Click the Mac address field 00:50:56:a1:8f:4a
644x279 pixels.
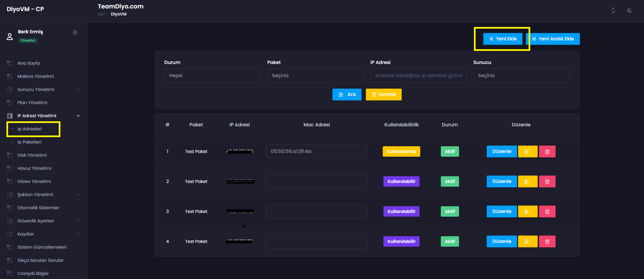[317, 151]
